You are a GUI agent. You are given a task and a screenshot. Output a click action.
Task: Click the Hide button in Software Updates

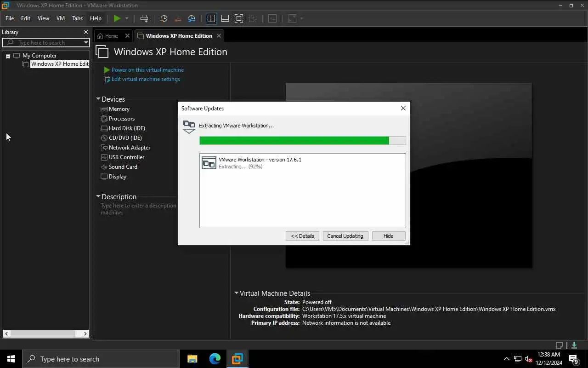(x=389, y=236)
